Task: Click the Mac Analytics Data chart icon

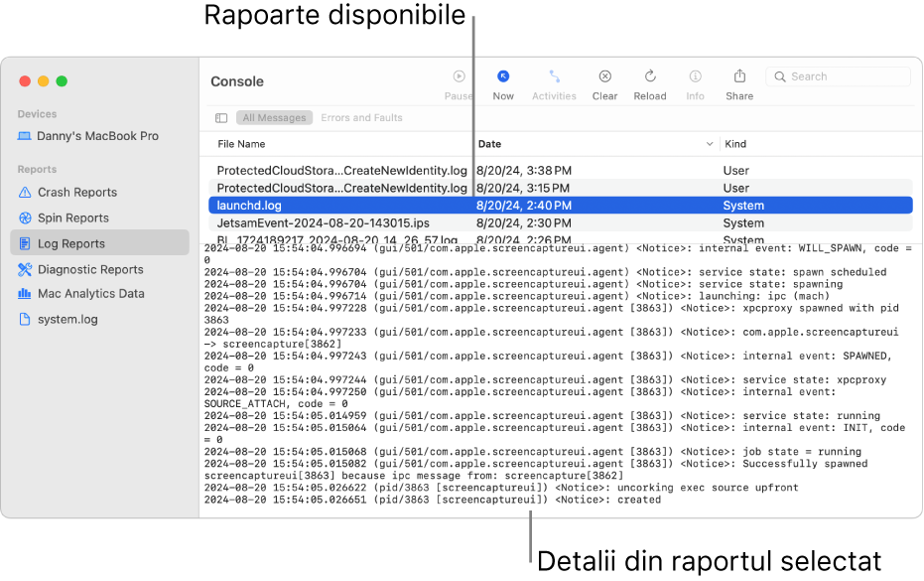Action: click(25, 293)
